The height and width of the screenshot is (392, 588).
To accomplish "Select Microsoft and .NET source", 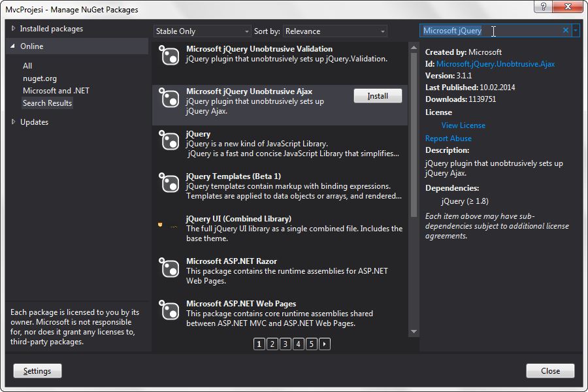I will (56, 91).
